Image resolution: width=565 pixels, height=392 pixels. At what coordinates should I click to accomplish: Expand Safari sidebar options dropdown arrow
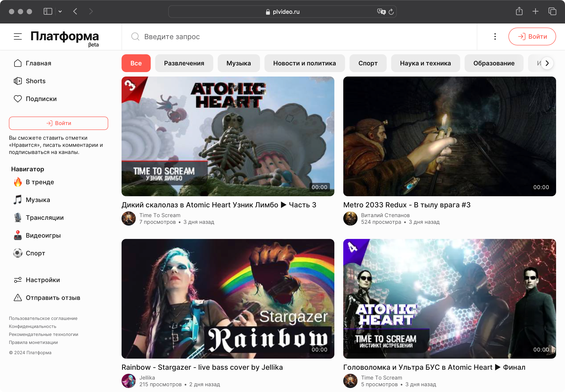(60, 12)
